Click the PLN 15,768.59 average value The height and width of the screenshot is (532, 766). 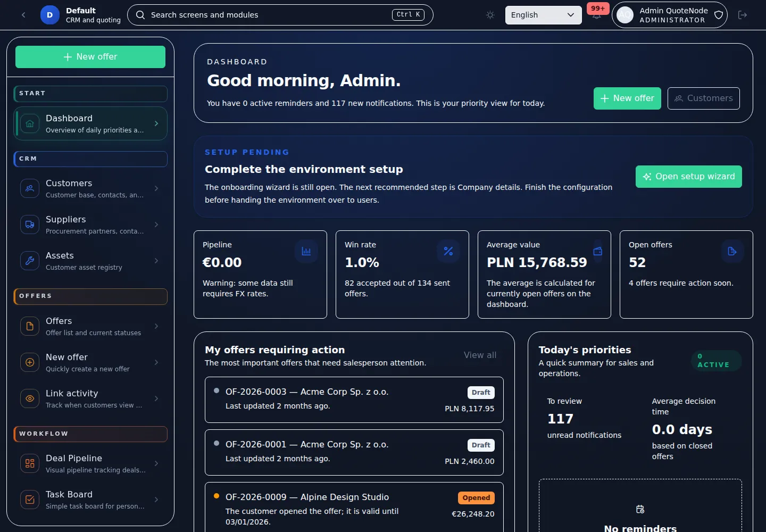[x=537, y=263]
